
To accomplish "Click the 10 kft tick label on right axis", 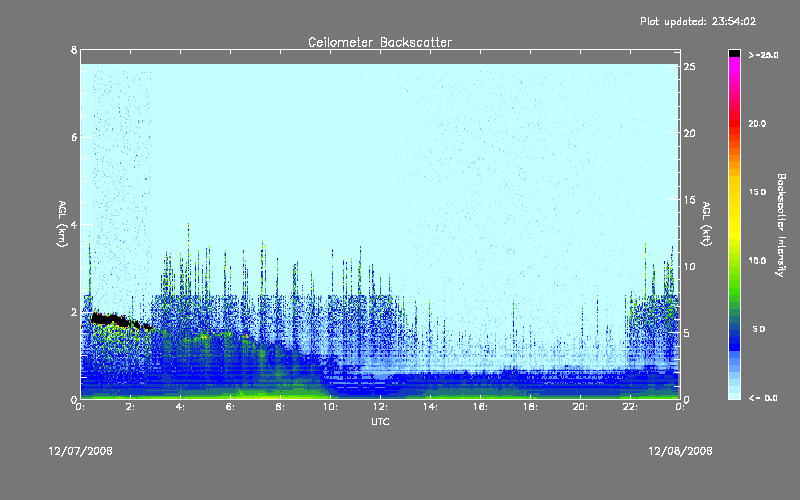I will tap(690, 267).
